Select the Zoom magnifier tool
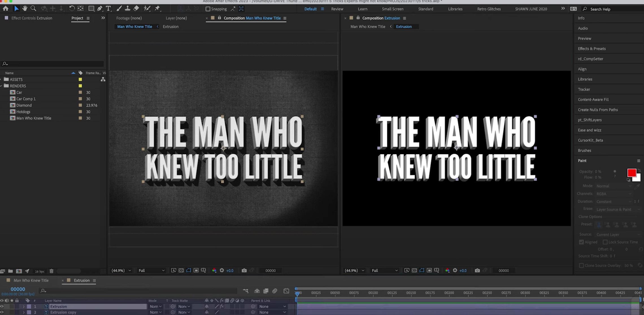The image size is (644, 315). (x=33, y=8)
